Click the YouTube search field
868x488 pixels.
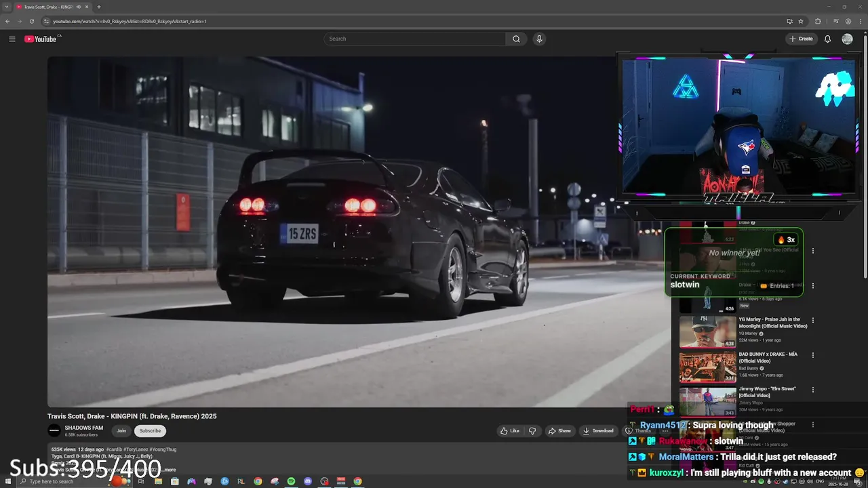[414, 39]
